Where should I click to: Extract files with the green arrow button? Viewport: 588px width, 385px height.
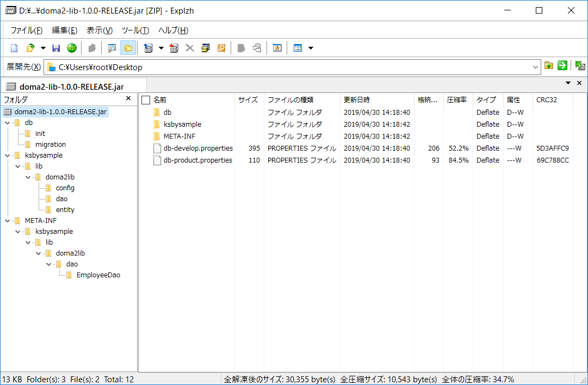562,65
